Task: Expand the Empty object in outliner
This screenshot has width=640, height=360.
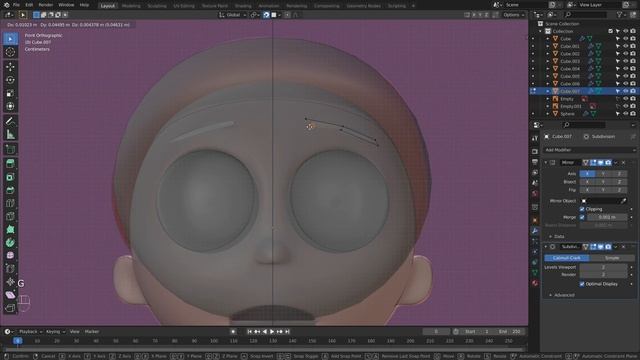Action: coord(548,98)
